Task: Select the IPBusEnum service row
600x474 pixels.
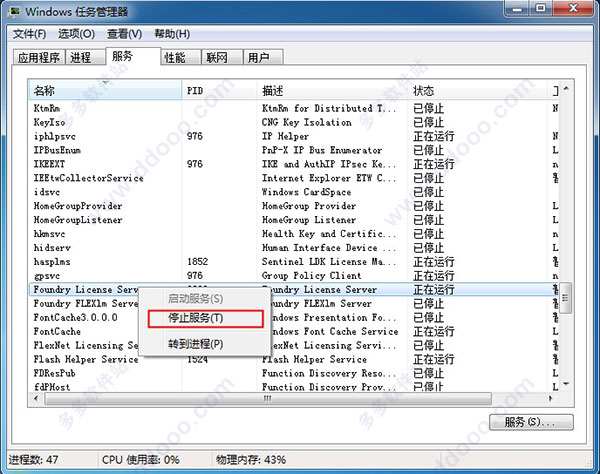Action: (x=294, y=150)
